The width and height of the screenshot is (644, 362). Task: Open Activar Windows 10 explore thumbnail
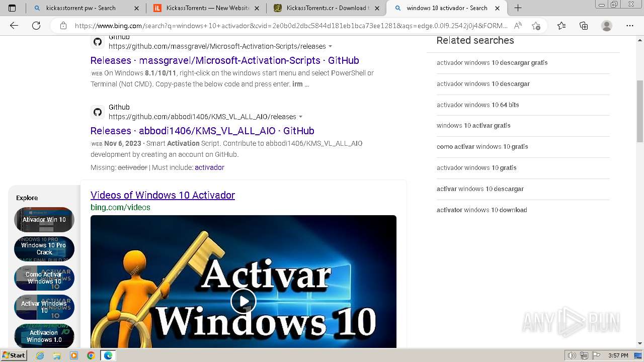[x=44, y=307]
